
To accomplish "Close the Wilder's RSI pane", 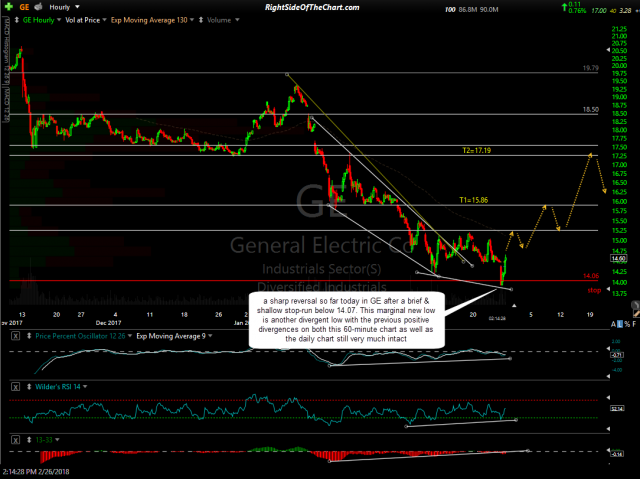I will pos(15,386).
